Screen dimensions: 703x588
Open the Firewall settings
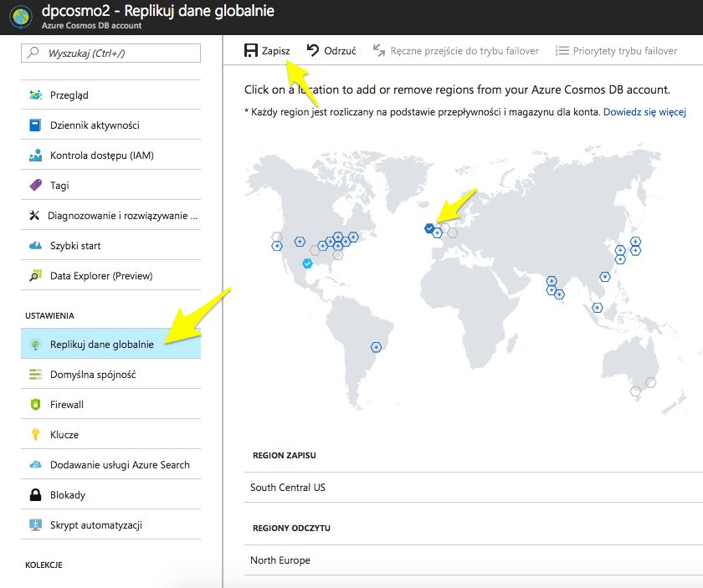click(67, 405)
